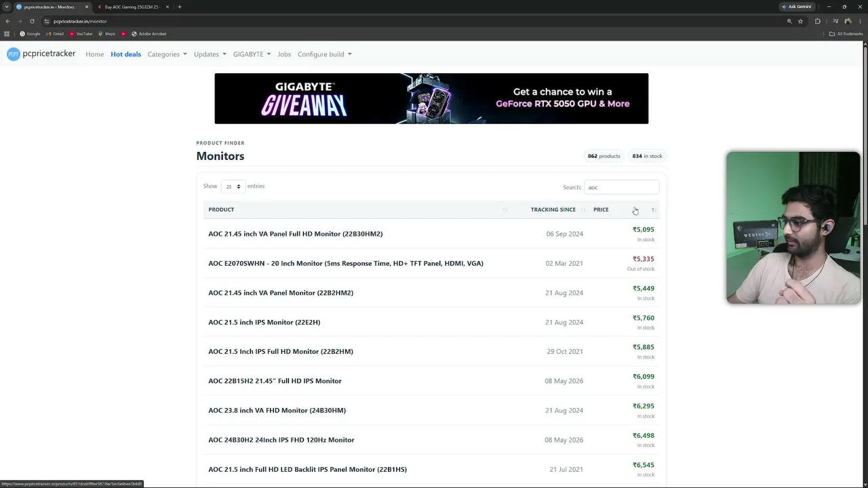
Task: Click the webcam overlay video thumbnail
Action: (793, 228)
